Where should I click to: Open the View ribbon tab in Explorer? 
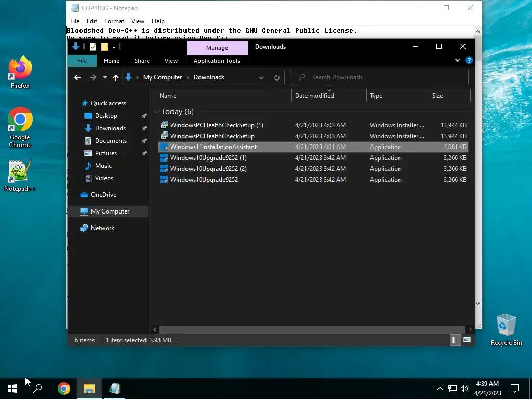(171, 61)
